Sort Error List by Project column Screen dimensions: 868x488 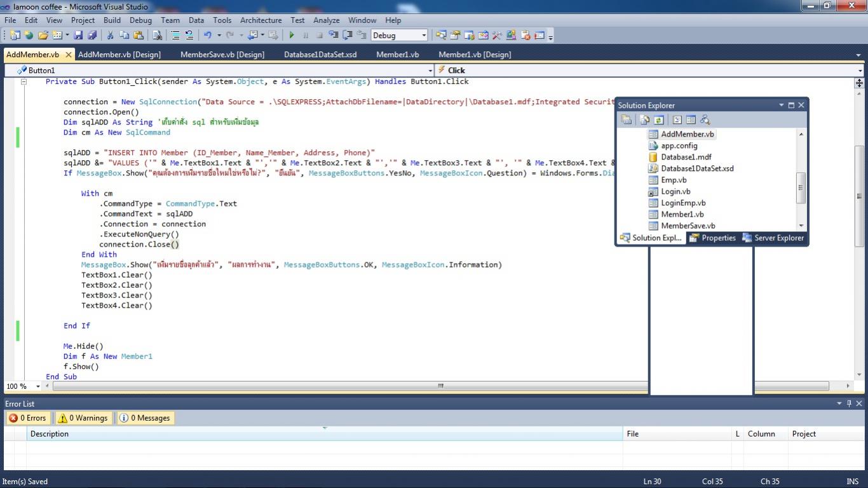click(826, 434)
